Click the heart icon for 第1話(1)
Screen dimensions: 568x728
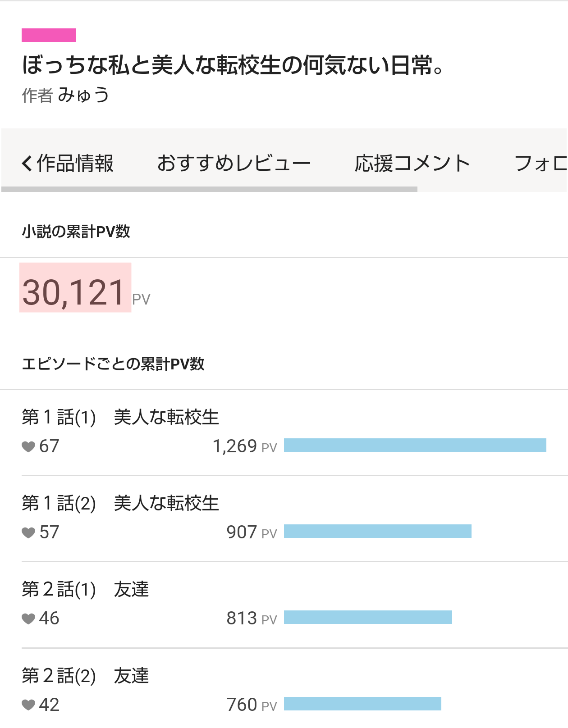(x=28, y=446)
